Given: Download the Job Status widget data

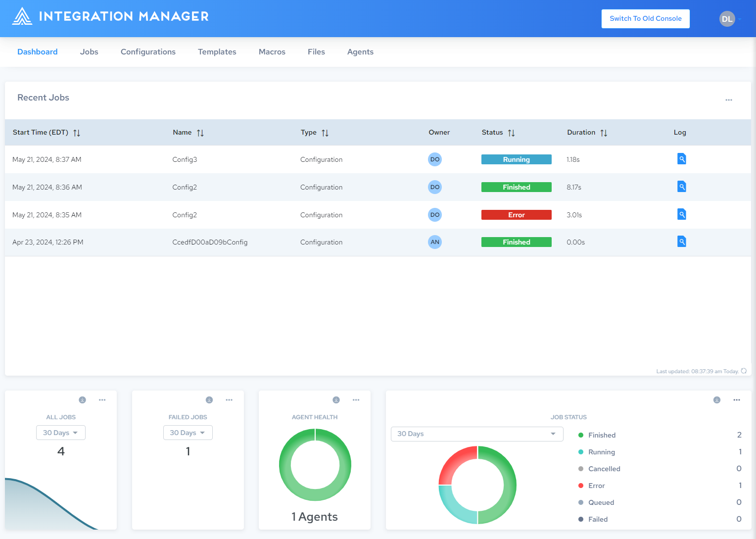Looking at the screenshot, I should click(717, 400).
